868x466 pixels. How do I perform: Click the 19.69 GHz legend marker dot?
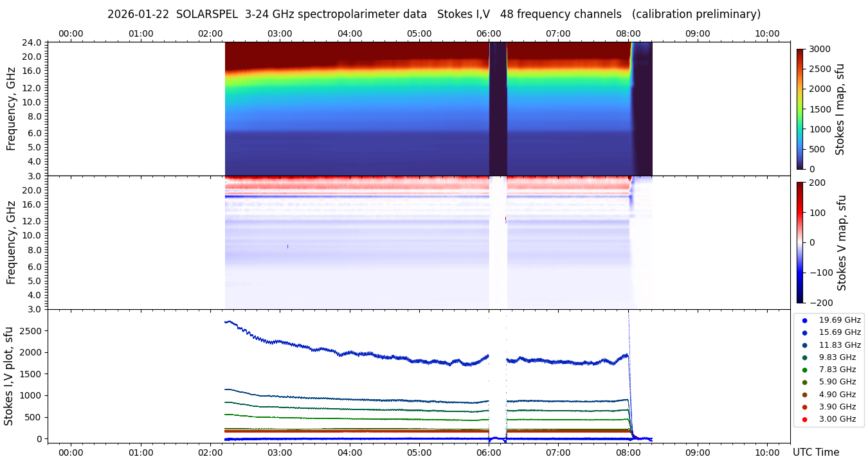pos(804,320)
